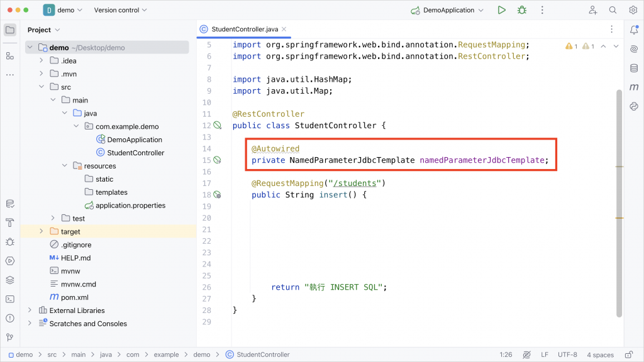Expand the .idea folder
The image size is (644, 362).
click(41, 61)
